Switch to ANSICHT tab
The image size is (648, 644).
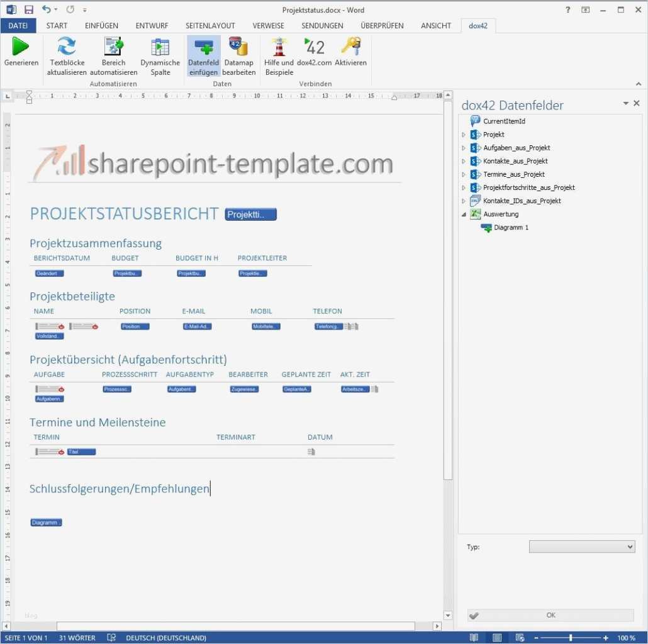[x=435, y=26]
